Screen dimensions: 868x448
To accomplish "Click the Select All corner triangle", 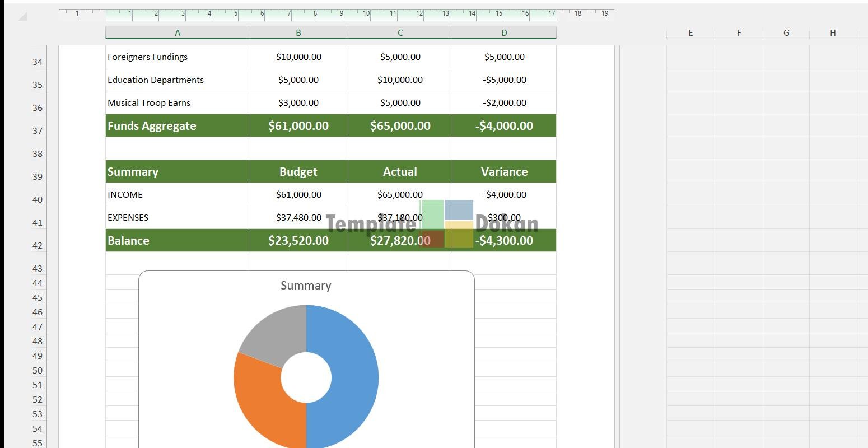I will 22,17.
